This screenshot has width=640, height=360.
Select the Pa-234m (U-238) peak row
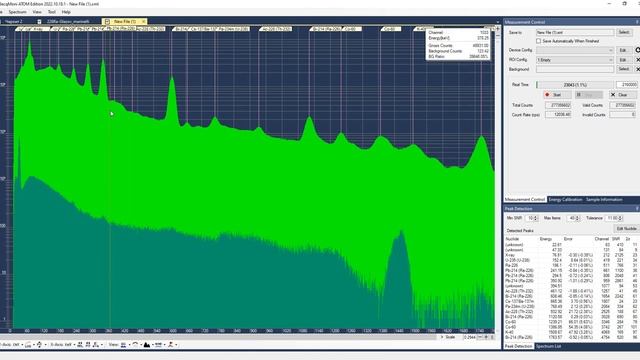click(571, 307)
